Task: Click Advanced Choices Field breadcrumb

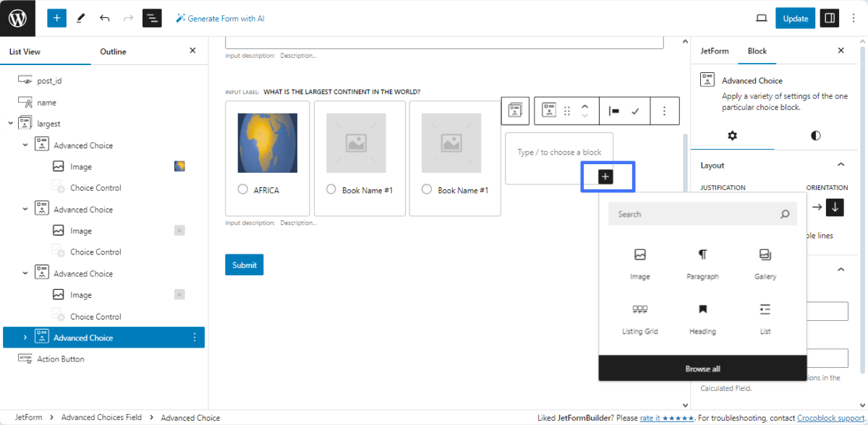Action: pyautogui.click(x=101, y=418)
